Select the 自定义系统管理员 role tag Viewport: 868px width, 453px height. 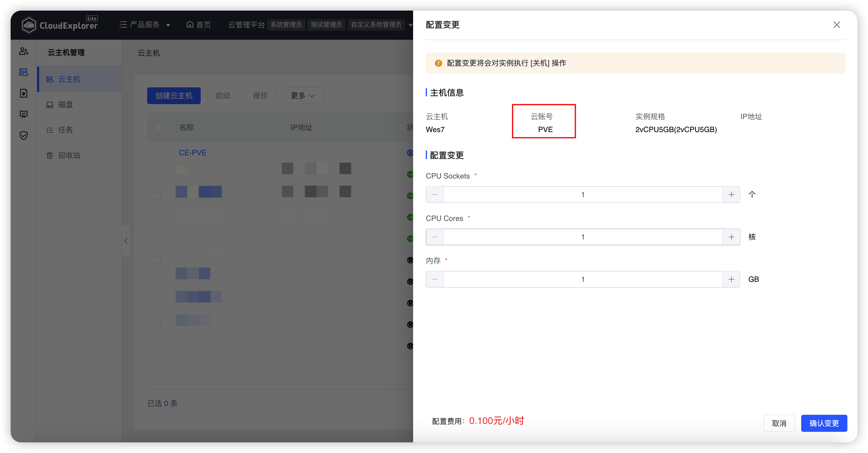click(376, 25)
